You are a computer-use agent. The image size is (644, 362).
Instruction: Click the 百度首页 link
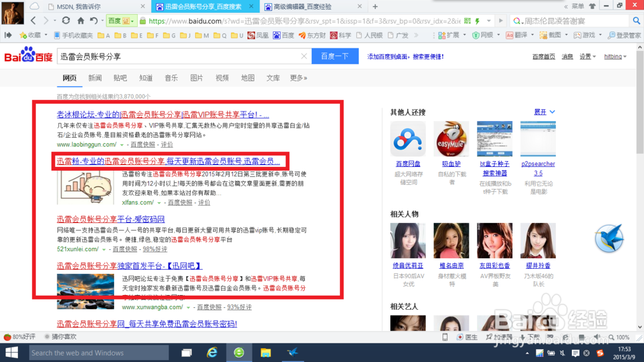point(544,57)
